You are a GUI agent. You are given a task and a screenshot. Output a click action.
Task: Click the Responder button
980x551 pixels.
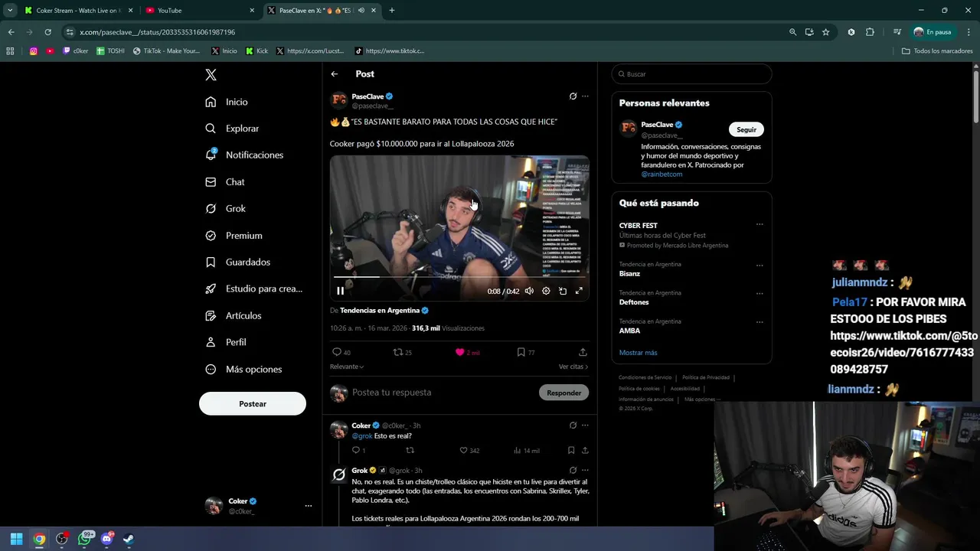(x=564, y=393)
